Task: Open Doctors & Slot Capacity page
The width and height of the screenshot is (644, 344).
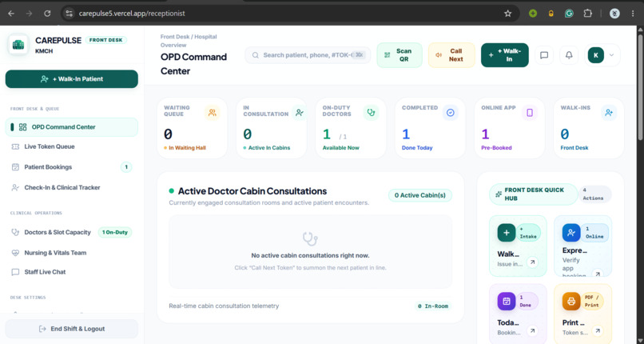Action: click(x=72, y=232)
